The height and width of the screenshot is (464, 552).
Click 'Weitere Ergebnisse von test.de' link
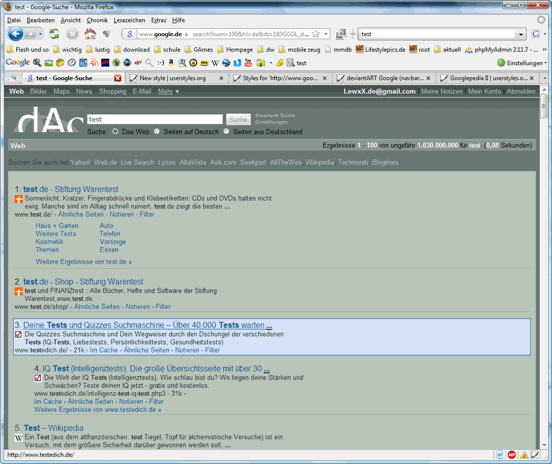click(x=83, y=262)
